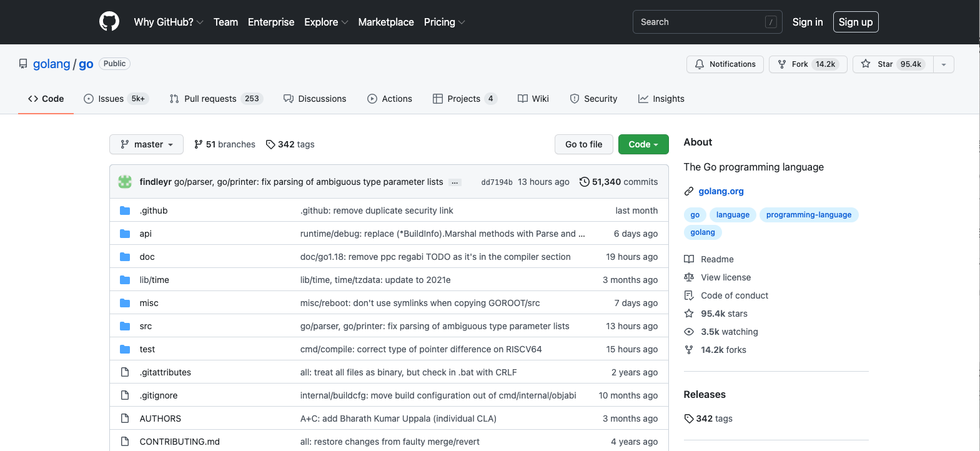Select the Insights tab
Image resolution: width=980 pixels, height=451 pixels.
[661, 99]
